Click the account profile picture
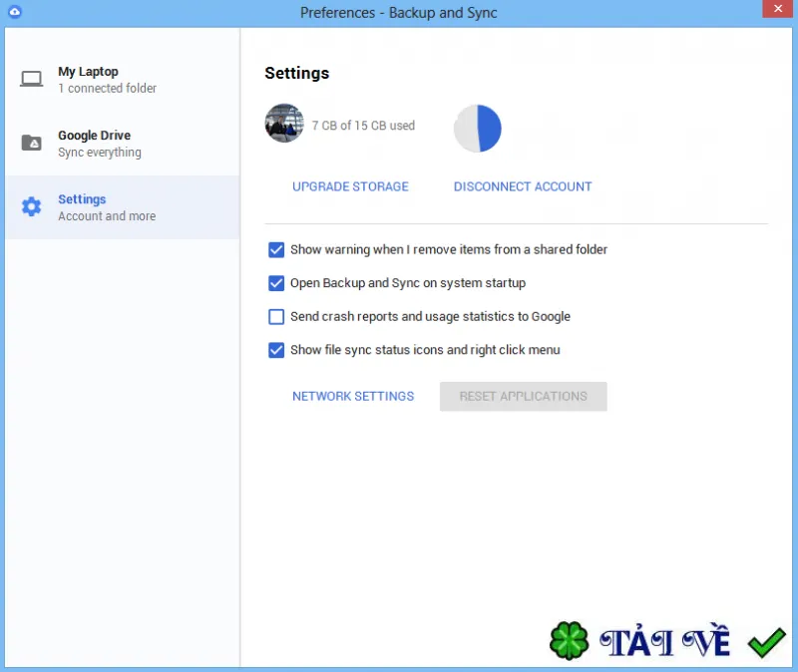The height and width of the screenshot is (672, 798). [x=284, y=123]
